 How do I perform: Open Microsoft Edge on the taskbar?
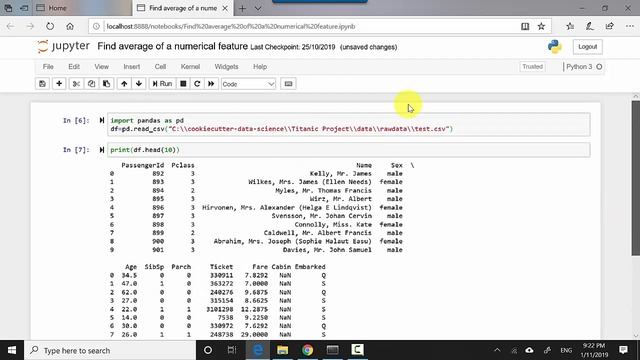point(258,350)
